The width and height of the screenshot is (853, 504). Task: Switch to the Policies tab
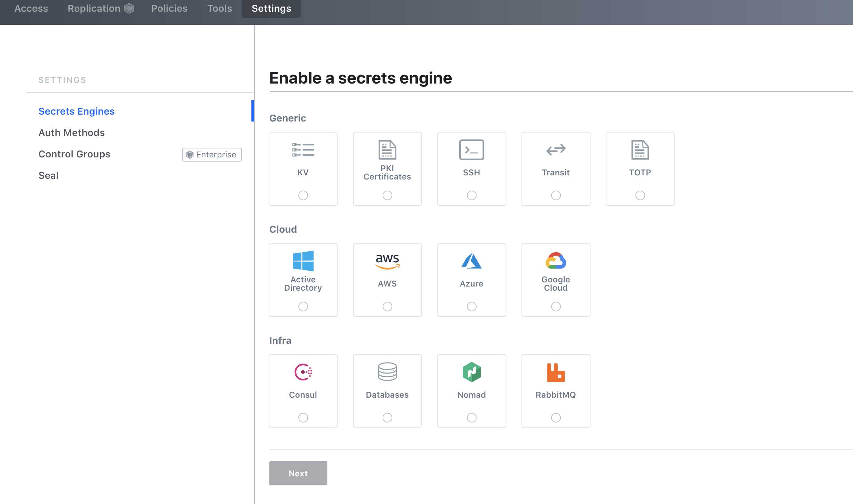pyautogui.click(x=169, y=8)
